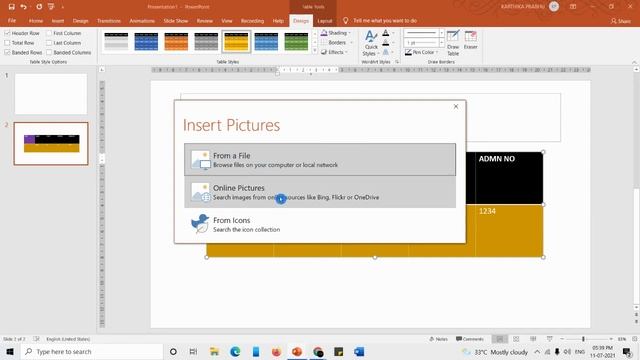Open the Borders dropdown

tap(336, 42)
